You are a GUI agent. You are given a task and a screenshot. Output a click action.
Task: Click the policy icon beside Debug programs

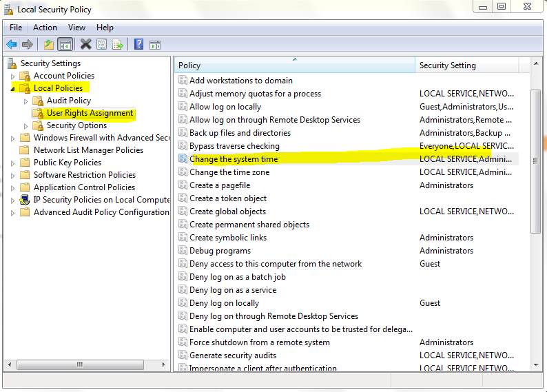click(183, 250)
